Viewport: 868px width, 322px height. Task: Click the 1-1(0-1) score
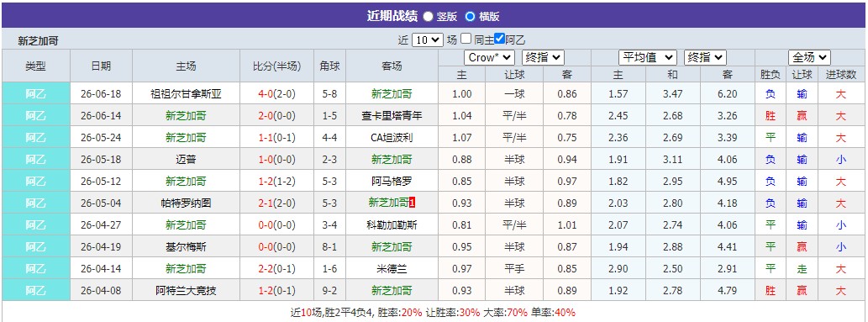[x=276, y=138]
